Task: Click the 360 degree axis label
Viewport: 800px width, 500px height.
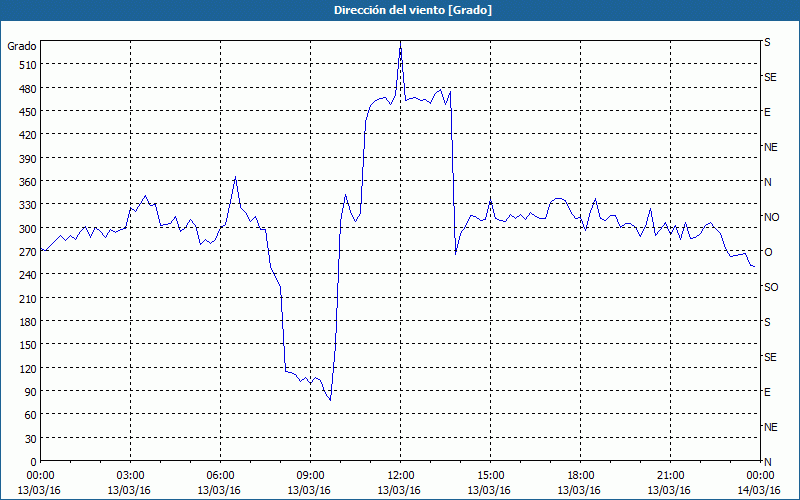Action: [28, 182]
